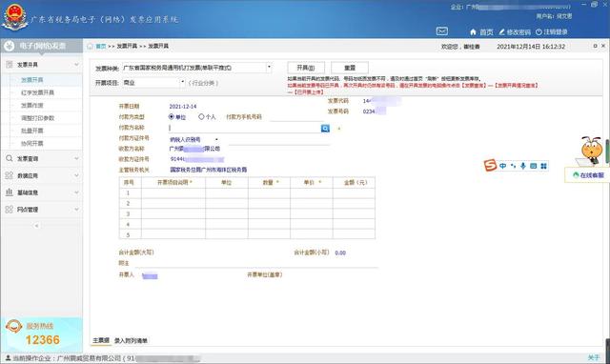Image resolution: width=610 pixels, height=364 pixels.
Task: Click row 1 开票项目说明 cell
Action: (173, 192)
